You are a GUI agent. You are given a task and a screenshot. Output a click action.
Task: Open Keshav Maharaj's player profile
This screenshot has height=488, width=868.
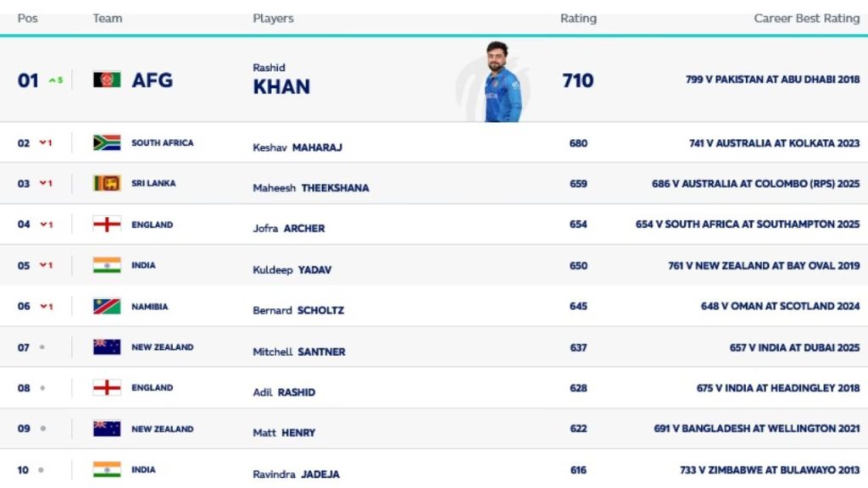click(x=297, y=147)
